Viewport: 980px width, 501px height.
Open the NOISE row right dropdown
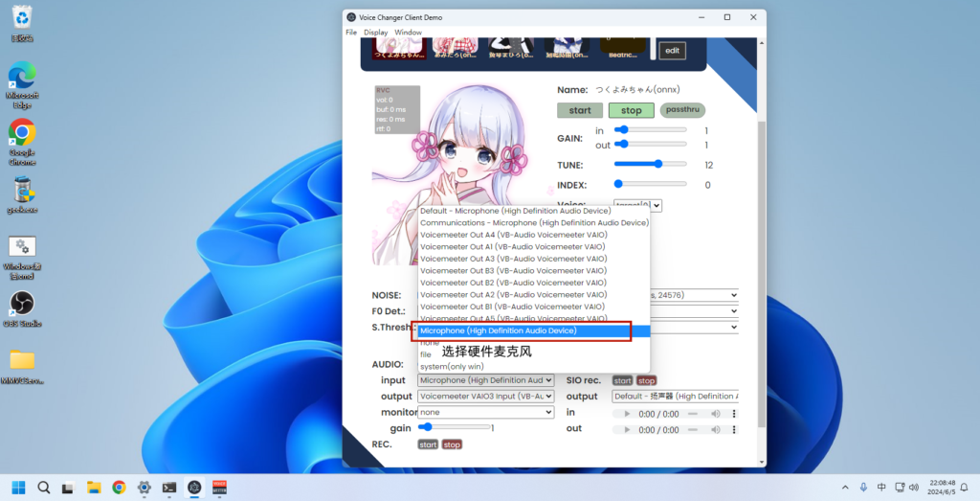tap(694, 295)
